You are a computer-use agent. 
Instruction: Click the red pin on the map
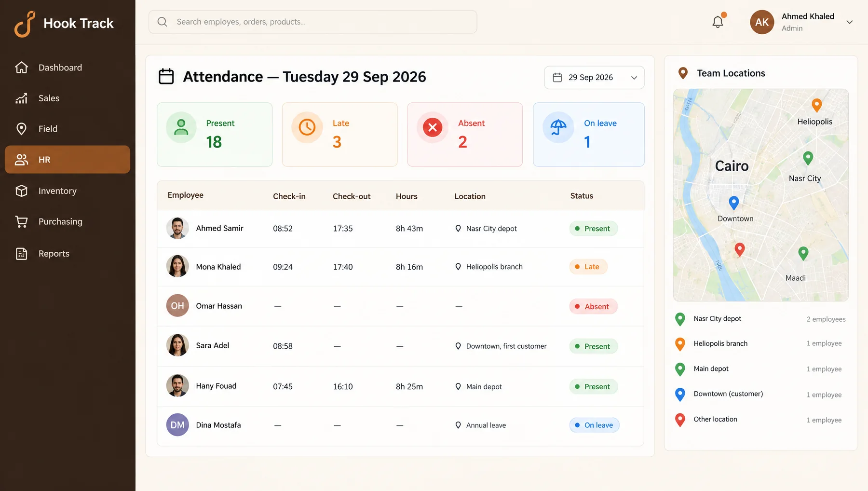(x=739, y=249)
